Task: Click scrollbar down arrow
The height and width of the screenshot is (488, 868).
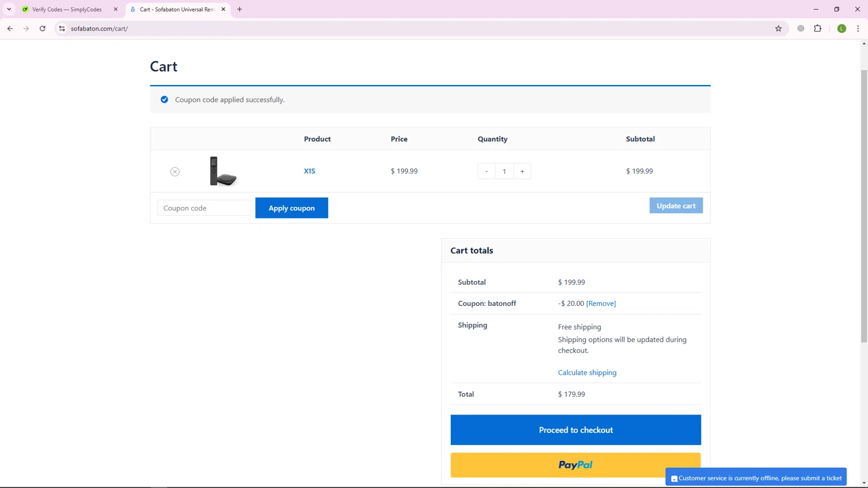Action: tap(864, 483)
